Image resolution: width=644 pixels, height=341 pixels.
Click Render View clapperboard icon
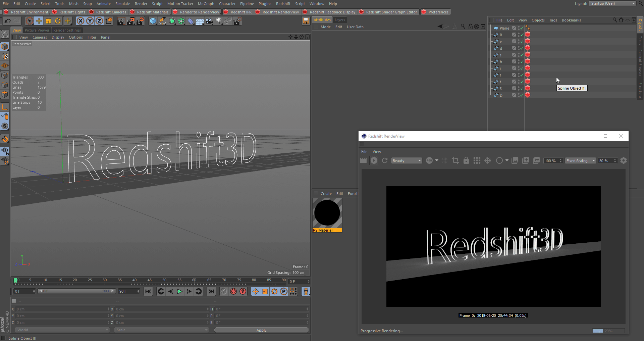121,21
